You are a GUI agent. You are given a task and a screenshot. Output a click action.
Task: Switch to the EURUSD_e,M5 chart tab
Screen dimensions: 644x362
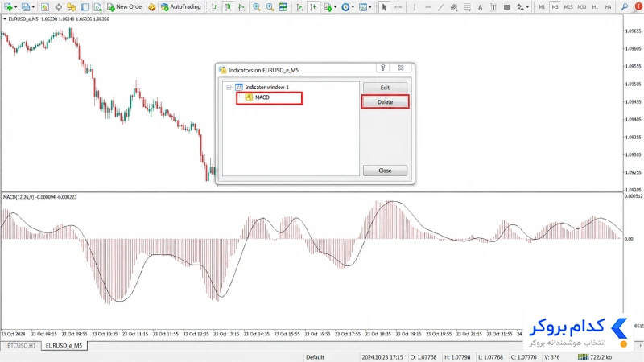[x=64, y=346]
